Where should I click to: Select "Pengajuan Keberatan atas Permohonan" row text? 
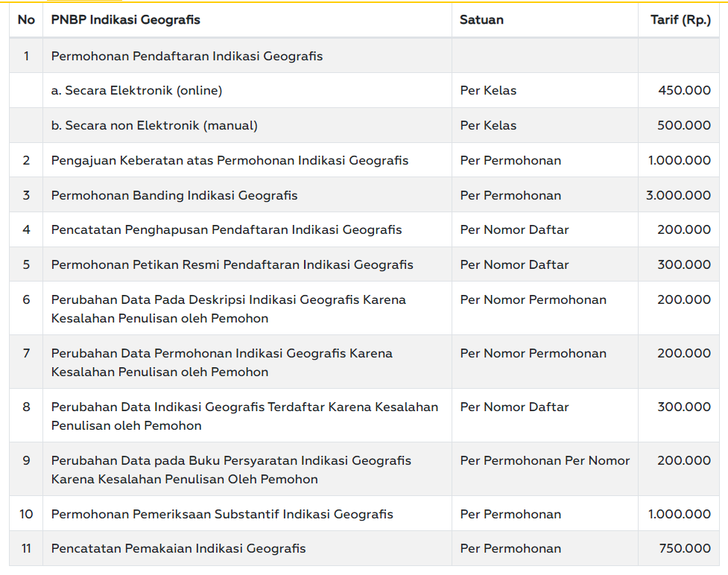230,161
